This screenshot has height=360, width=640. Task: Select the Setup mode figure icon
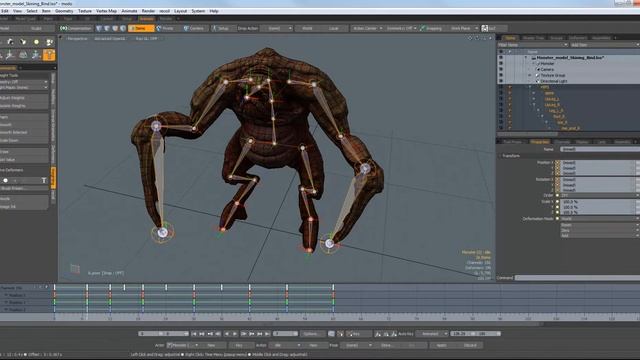coord(214,28)
